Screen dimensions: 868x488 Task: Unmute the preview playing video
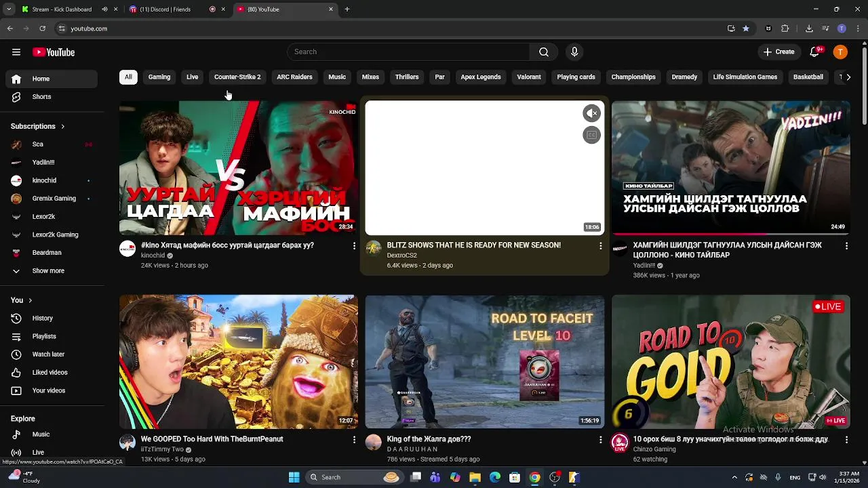coord(592,113)
